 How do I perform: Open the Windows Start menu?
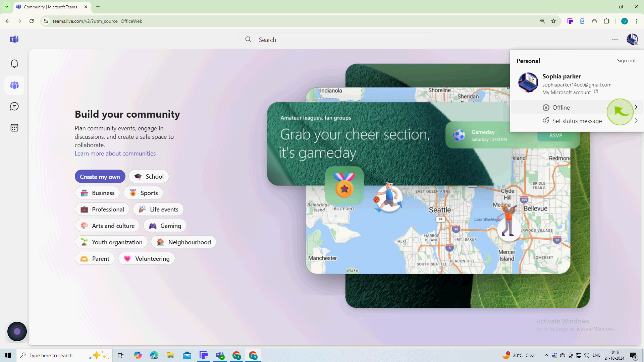coord(8,355)
